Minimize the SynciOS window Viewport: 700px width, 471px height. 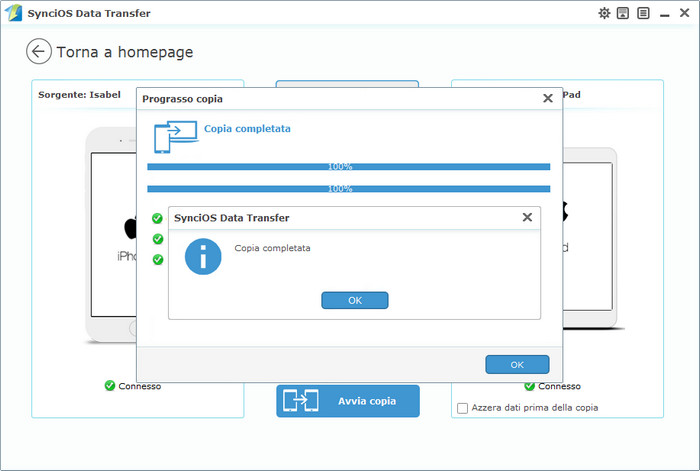[x=665, y=15]
